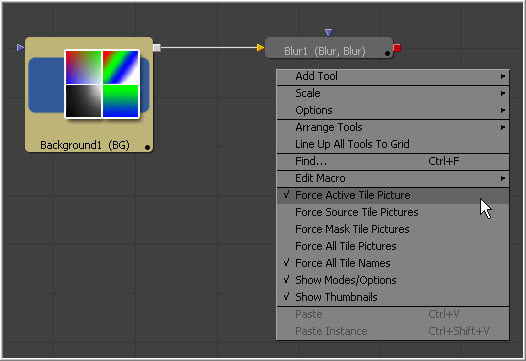This screenshot has width=526, height=361.
Task: Enable Force Source Tile Pictures
Action: (392, 212)
